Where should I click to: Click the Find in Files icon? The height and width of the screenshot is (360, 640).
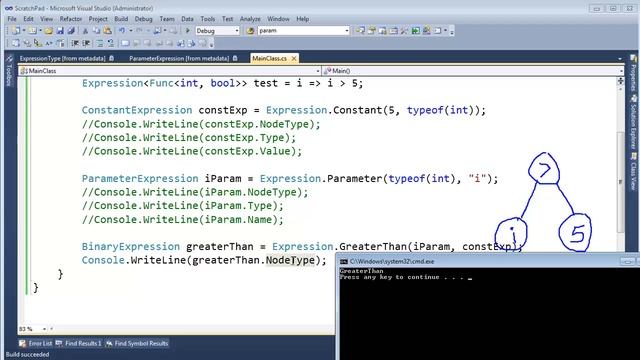tap(250, 31)
